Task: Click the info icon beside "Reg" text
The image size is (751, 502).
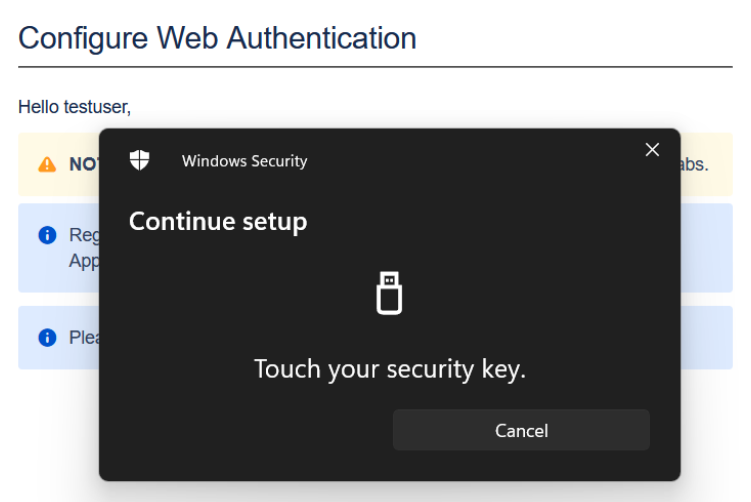Action: point(46,235)
